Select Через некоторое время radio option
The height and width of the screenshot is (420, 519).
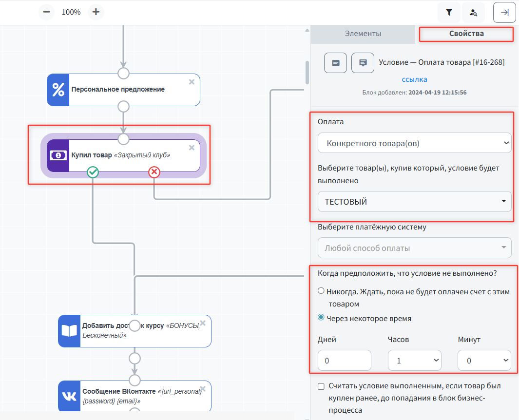[x=321, y=318]
